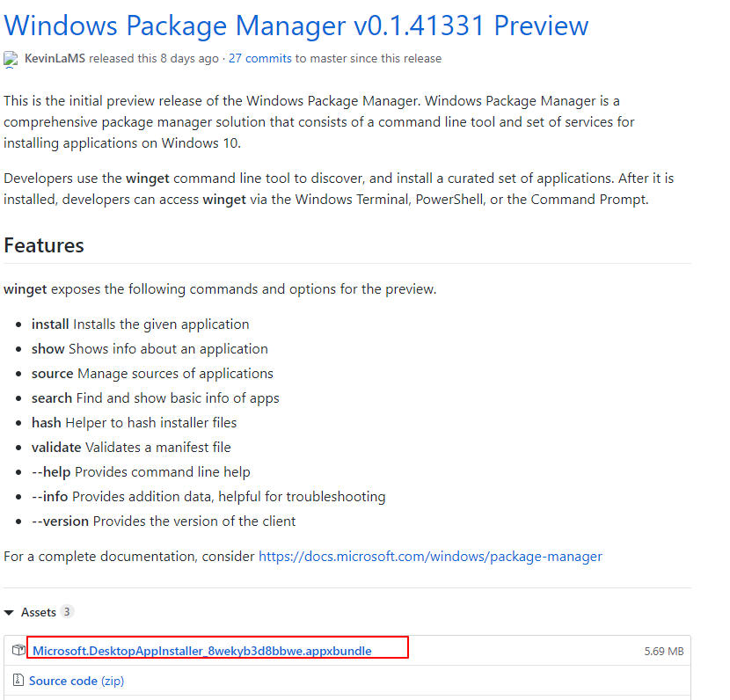Image resolution: width=730 pixels, height=700 pixels.
Task: Click the file icon beside Source code
Action: click(18, 680)
